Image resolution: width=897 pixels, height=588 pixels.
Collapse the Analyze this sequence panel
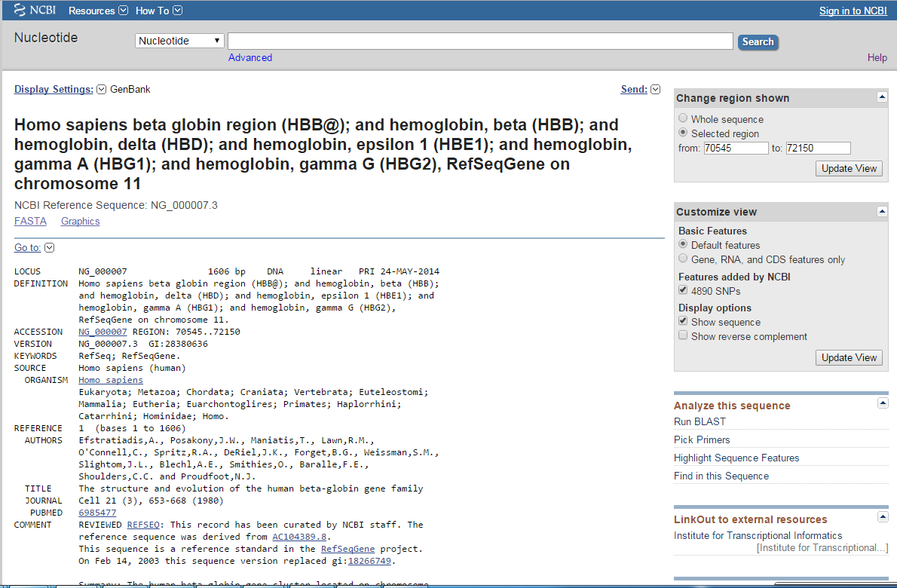click(881, 403)
